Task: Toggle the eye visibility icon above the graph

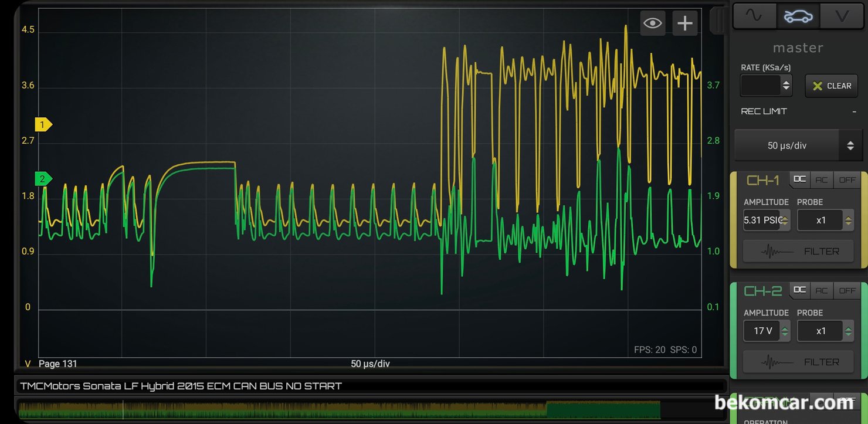Action: (652, 23)
